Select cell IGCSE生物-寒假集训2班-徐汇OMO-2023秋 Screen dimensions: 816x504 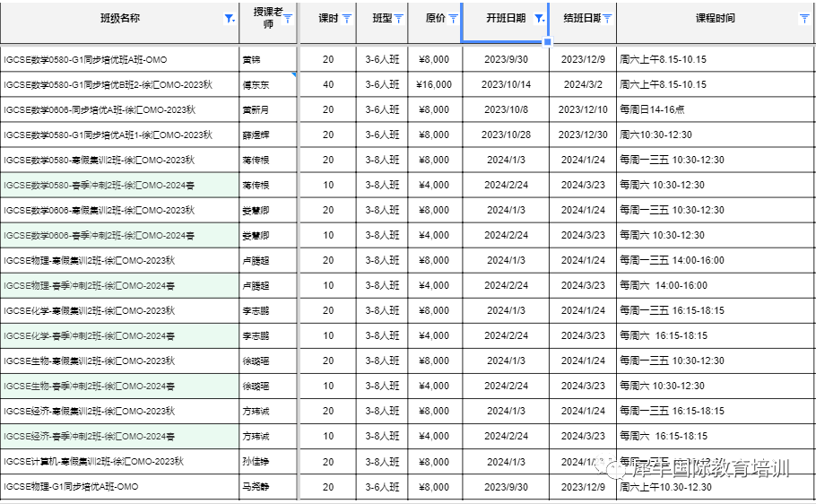(119, 361)
